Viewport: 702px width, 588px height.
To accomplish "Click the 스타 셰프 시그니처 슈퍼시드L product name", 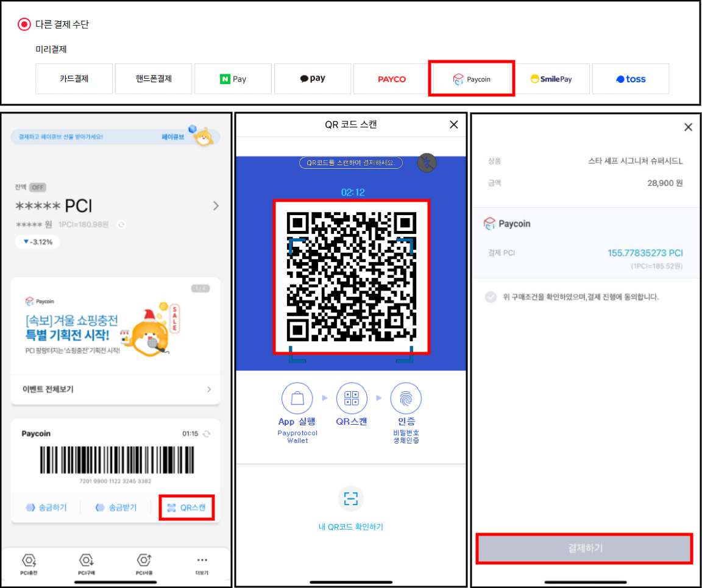I will click(636, 161).
